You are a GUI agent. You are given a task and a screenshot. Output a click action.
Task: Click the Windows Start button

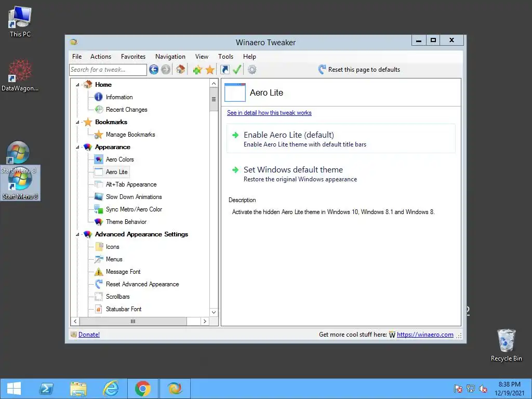coord(14,389)
